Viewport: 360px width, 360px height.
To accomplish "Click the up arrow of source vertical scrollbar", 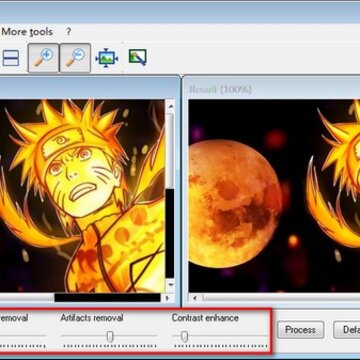I will (170, 106).
